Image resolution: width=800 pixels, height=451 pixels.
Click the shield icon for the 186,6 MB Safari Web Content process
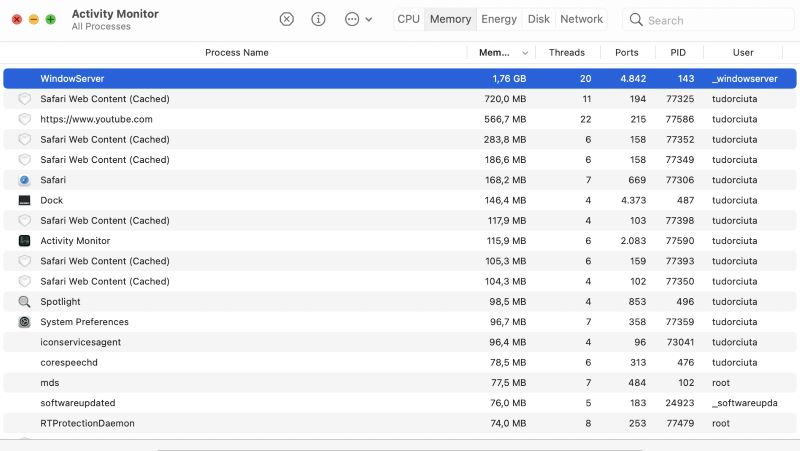click(24, 160)
